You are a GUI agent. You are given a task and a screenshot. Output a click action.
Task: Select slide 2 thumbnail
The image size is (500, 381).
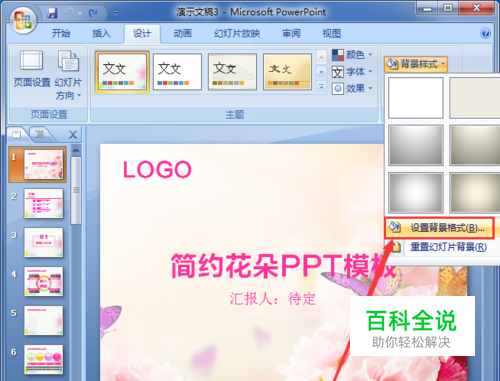[43, 203]
